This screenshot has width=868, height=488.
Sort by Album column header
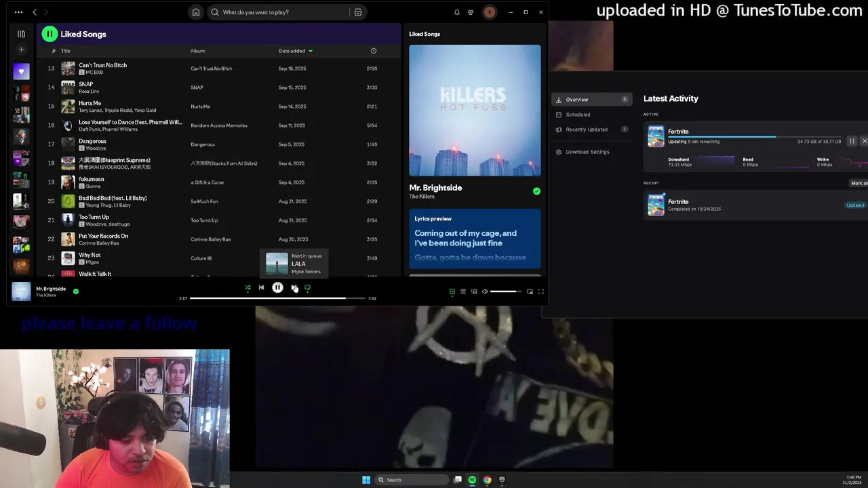[197, 51]
